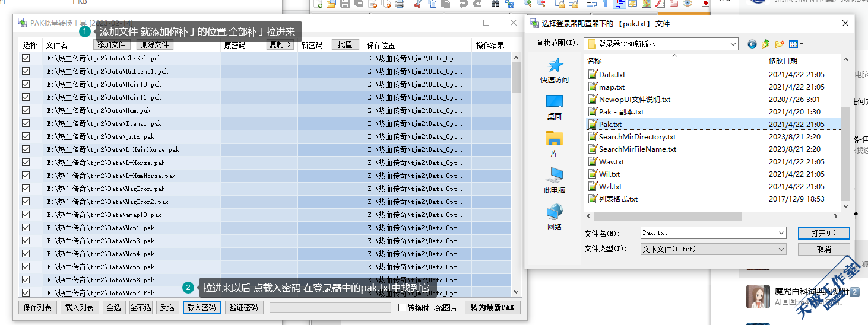Select the Wil.txt file
The image size is (868, 325).
604,174
